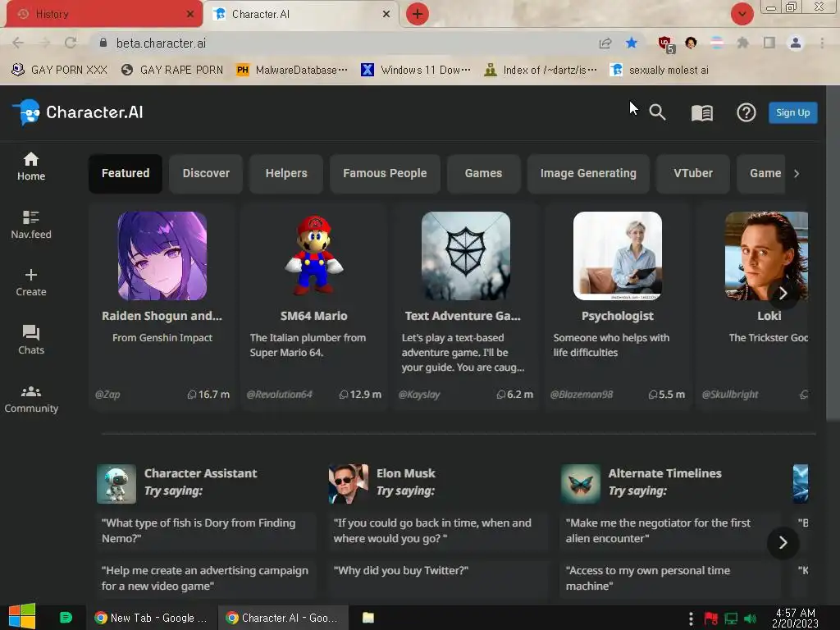840x630 pixels.
Task: Open the red tab search chevron button
Action: [x=742, y=14]
